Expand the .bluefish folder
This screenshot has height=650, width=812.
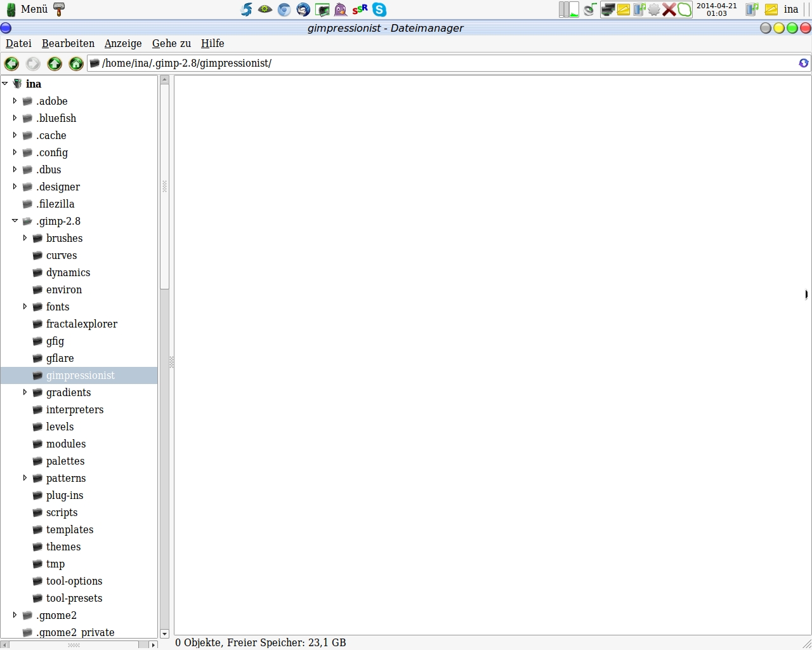pos(15,117)
